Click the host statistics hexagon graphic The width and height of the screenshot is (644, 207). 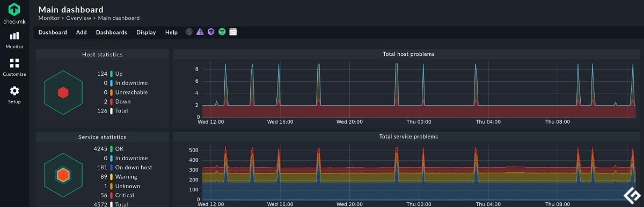[x=63, y=92]
